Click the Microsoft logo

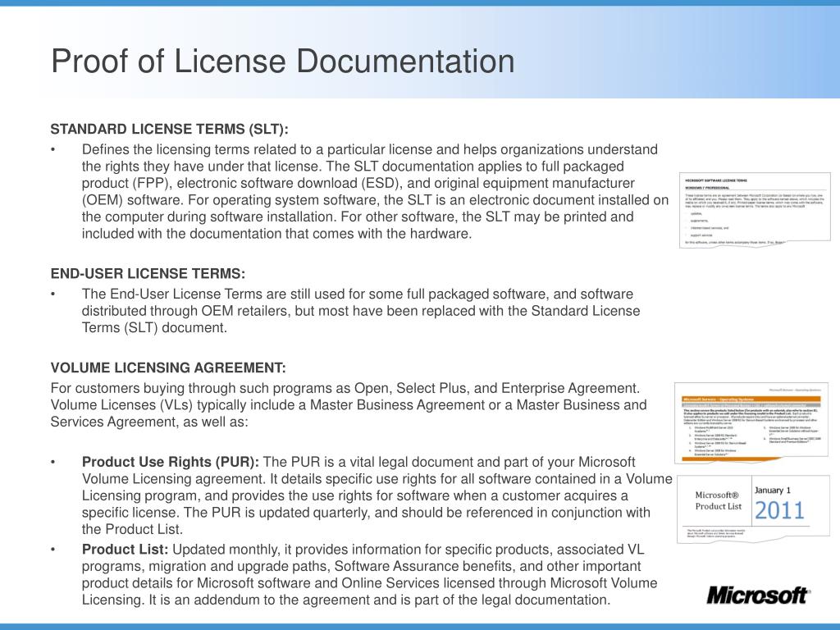(x=758, y=595)
